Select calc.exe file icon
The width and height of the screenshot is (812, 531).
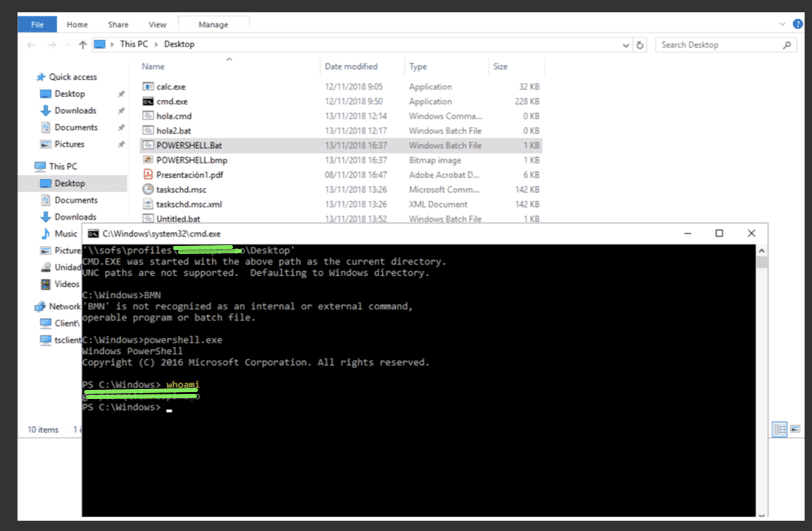pos(148,87)
